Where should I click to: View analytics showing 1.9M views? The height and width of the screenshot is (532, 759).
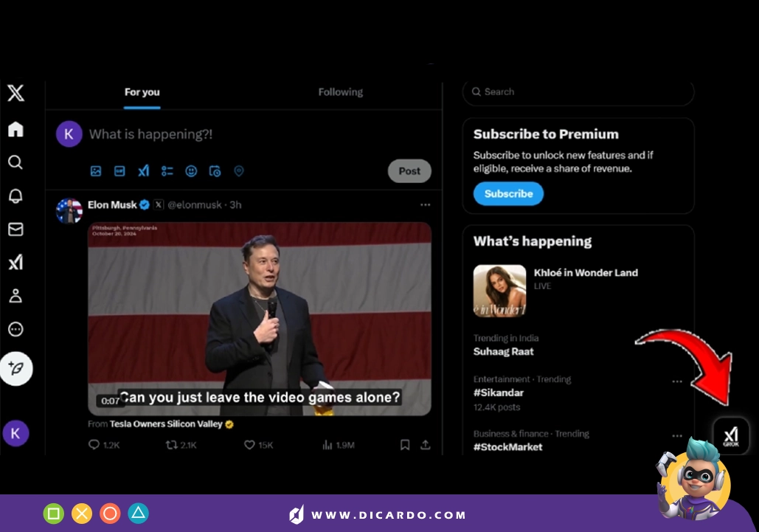[339, 445]
